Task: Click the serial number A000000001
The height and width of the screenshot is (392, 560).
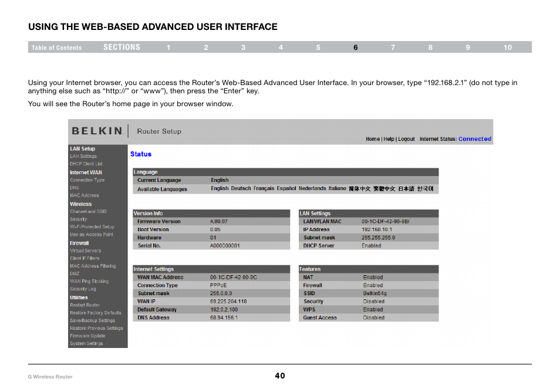Action: click(x=225, y=246)
